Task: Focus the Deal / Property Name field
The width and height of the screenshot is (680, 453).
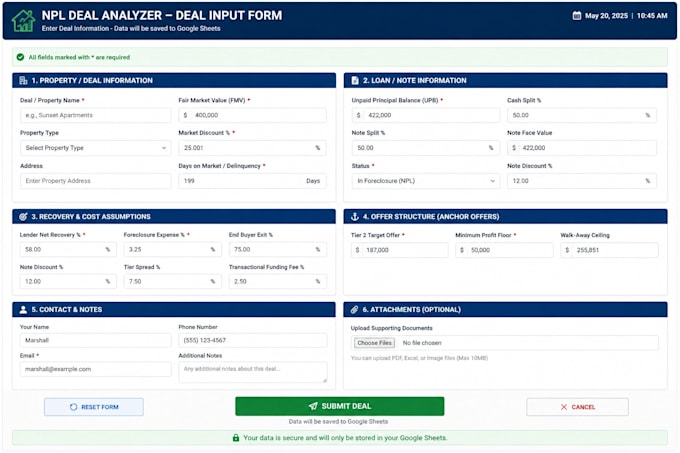Action: (95, 115)
